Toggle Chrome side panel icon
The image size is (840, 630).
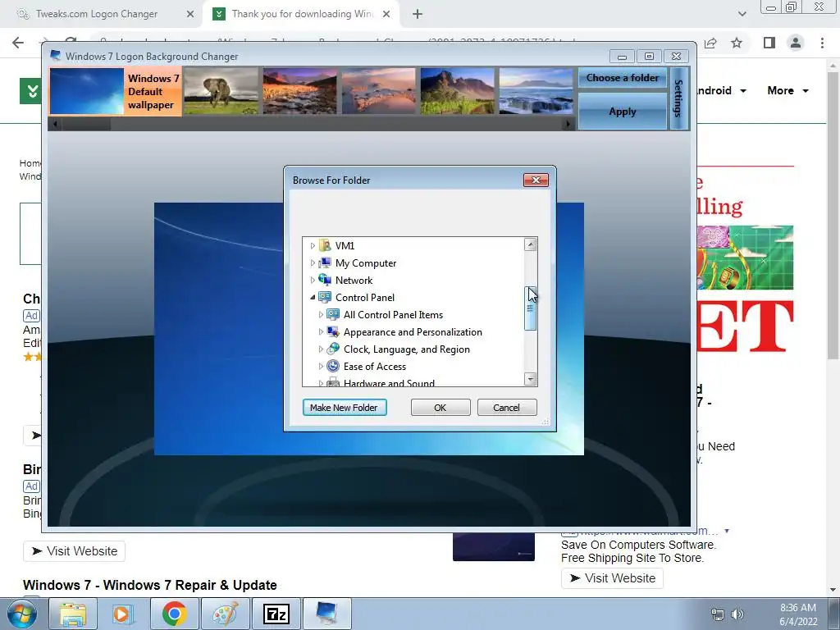tap(769, 43)
